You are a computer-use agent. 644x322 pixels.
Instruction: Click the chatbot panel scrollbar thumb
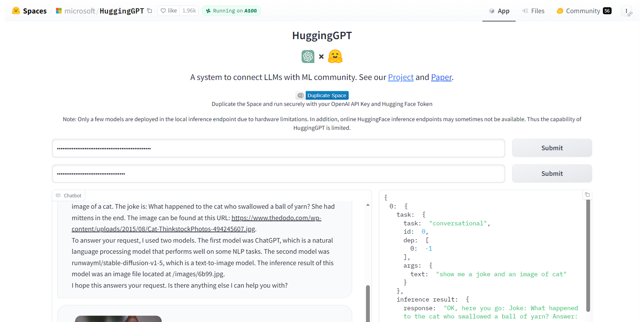368,303
